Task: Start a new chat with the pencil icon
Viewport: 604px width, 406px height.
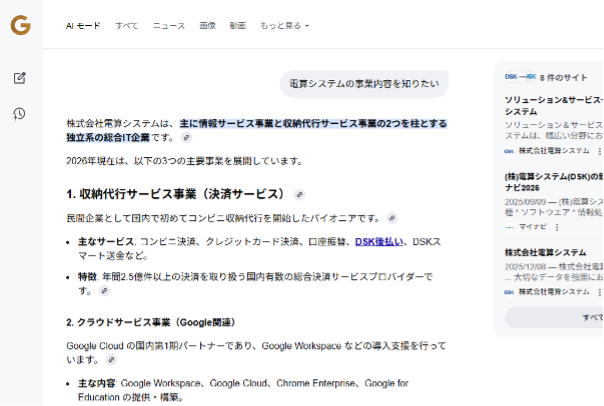Action: (x=20, y=78)
